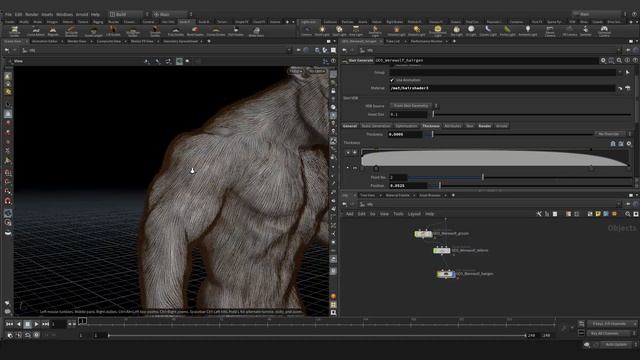The width and height of the screenshot is (640, 360).
Task: Toggle the Use Animation checkbox
Action: click(392, 80)
